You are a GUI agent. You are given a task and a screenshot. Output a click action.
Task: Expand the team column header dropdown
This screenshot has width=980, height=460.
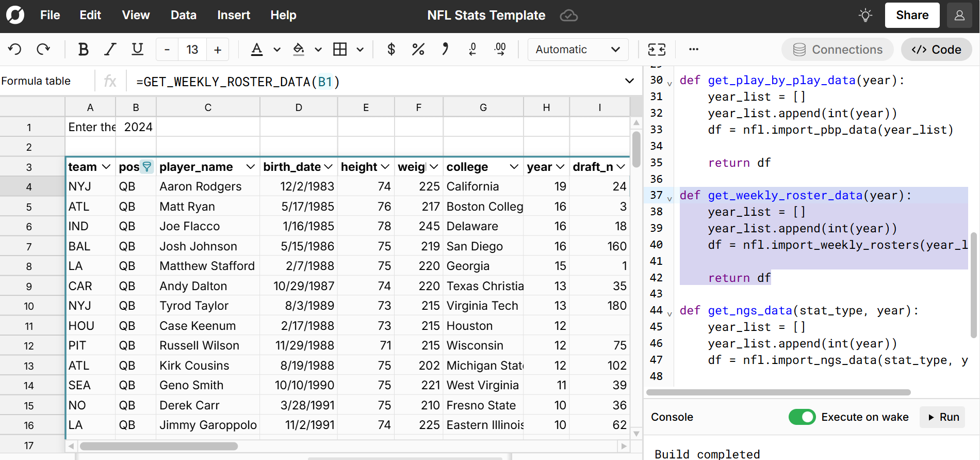point(106,167)
